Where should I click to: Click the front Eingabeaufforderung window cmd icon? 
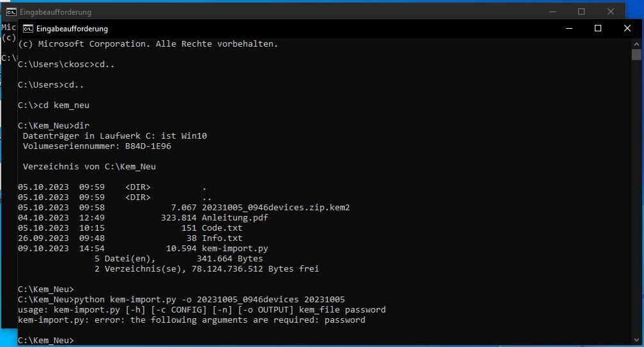pyautogui.click(x=28, y=29)
